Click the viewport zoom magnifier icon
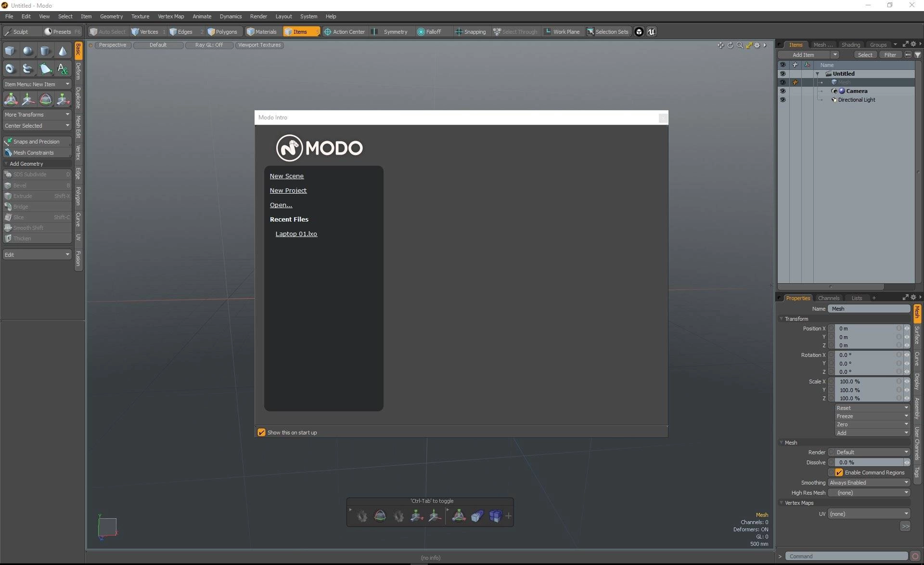 [x=740, y=45]
